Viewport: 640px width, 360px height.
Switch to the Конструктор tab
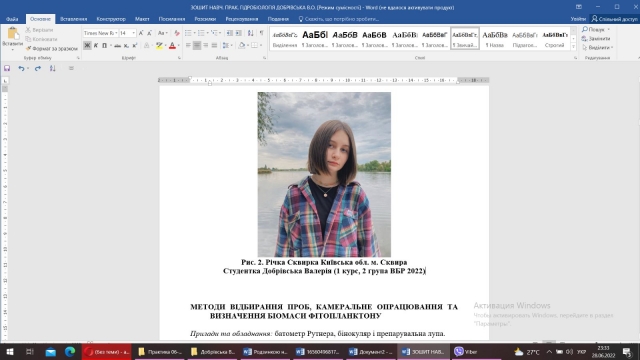(111, 19)
